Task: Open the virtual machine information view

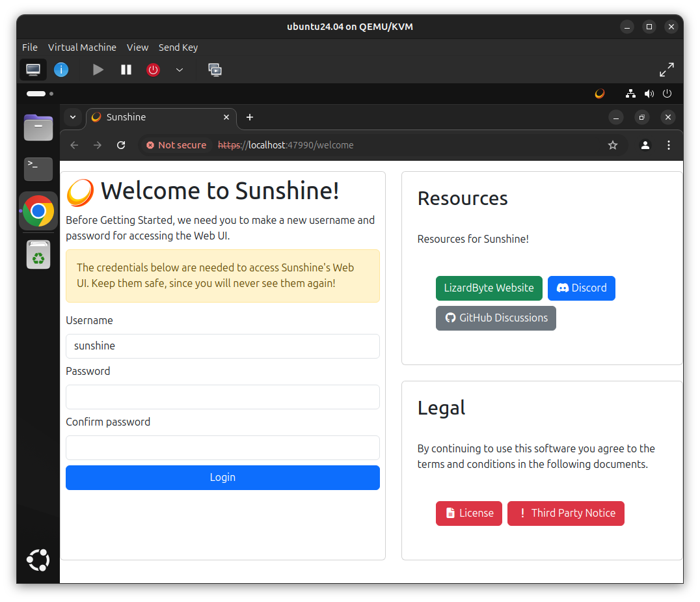Action: [x=61, y=70]
